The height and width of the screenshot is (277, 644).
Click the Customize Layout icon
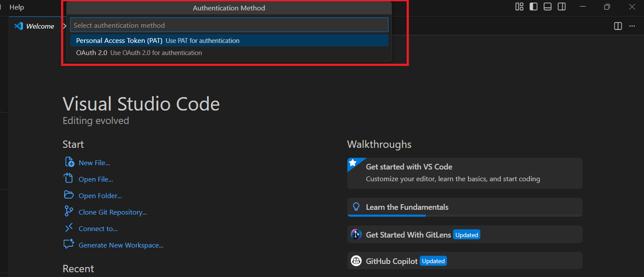(x=519, y=7)
